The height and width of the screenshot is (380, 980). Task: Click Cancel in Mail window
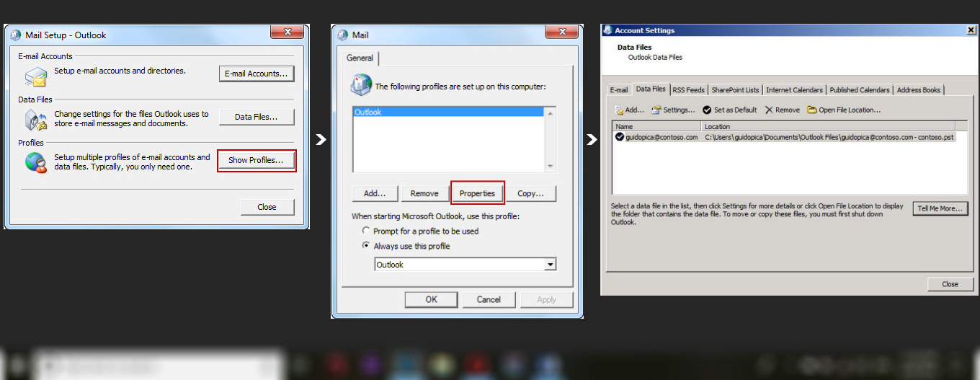pyautogui.click(x=489, y=299)
